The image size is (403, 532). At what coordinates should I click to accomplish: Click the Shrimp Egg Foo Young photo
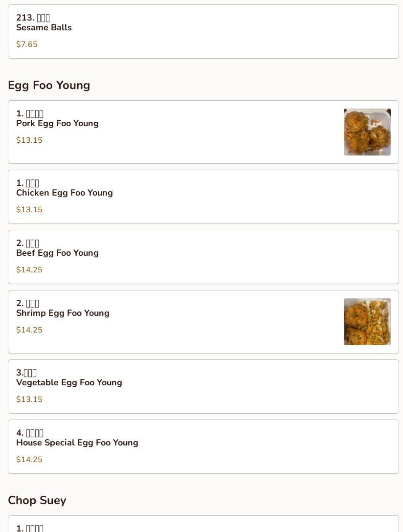point(367,322)
